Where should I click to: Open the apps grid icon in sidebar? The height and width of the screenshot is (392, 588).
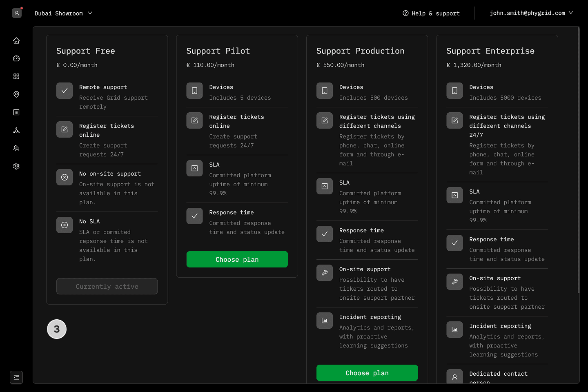pos(16,76)
